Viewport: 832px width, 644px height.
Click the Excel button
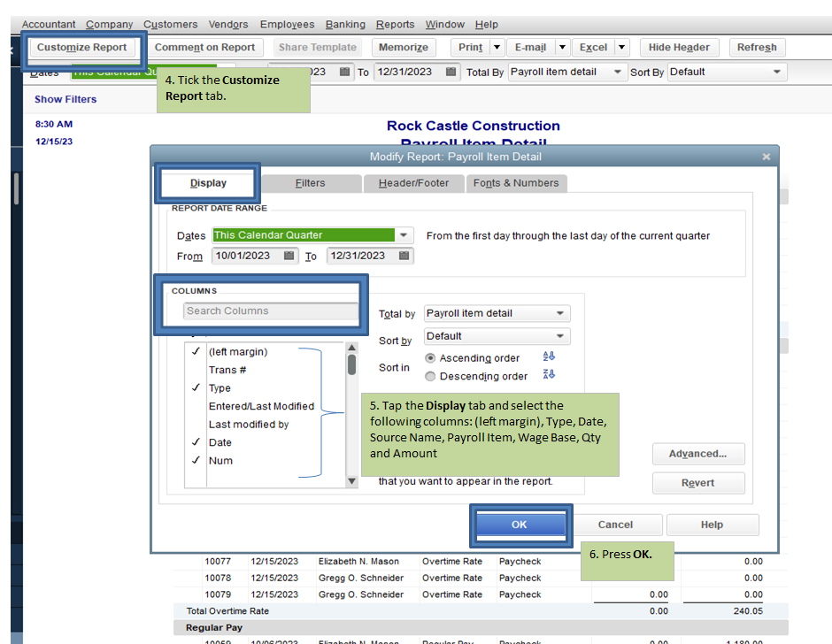tap(593, 47)
